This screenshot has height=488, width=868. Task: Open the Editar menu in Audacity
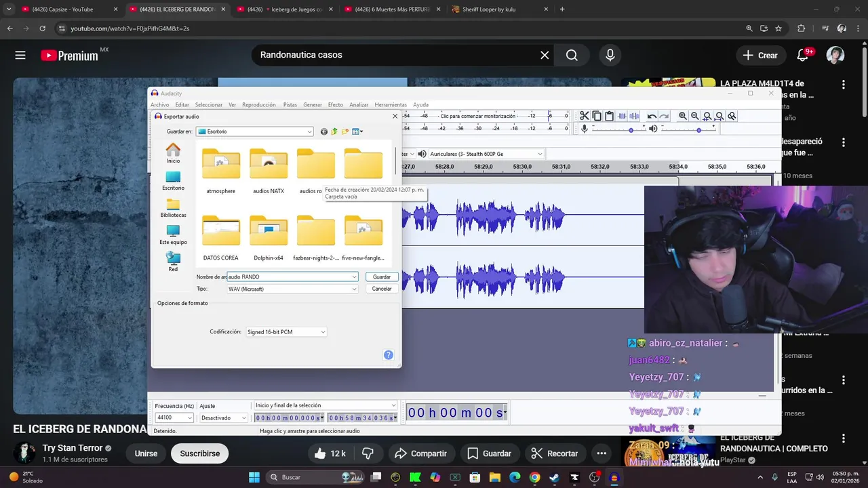pyautogui.click(x=182, y=105)
